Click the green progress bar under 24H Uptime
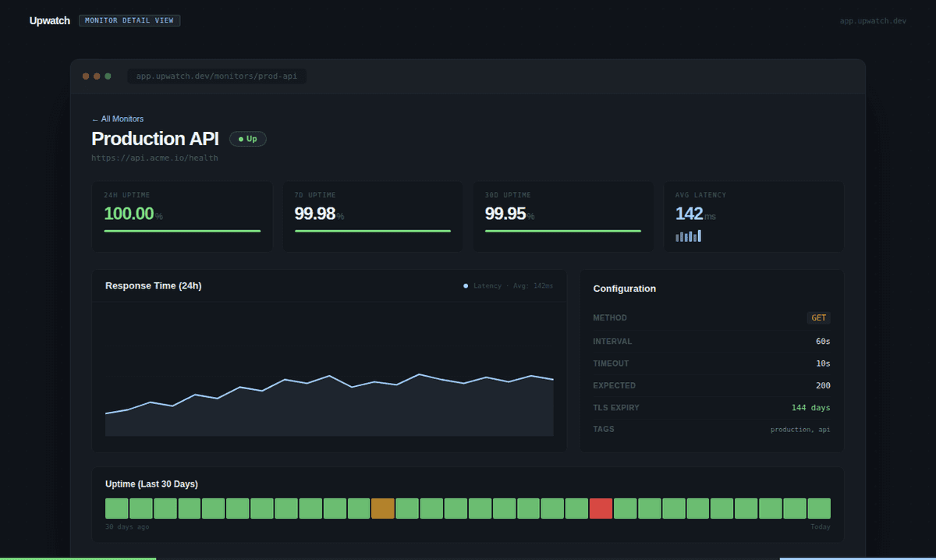Viewport: 936px width, 560px height. pos(182,232)
